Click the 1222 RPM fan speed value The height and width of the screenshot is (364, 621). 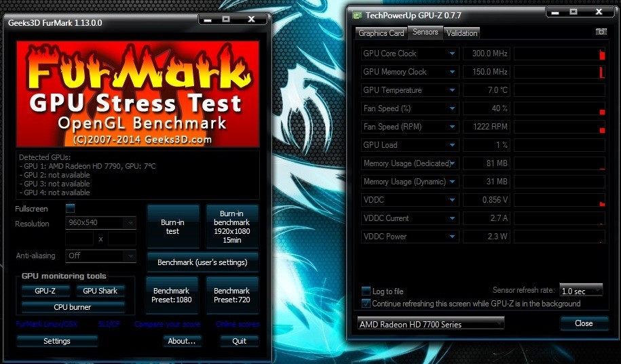tap(486, 127)
